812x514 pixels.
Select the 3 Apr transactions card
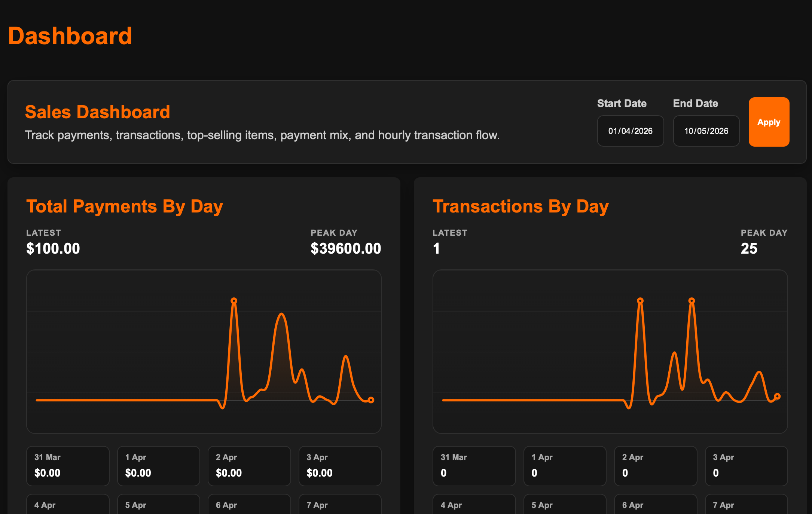point(747,466)
